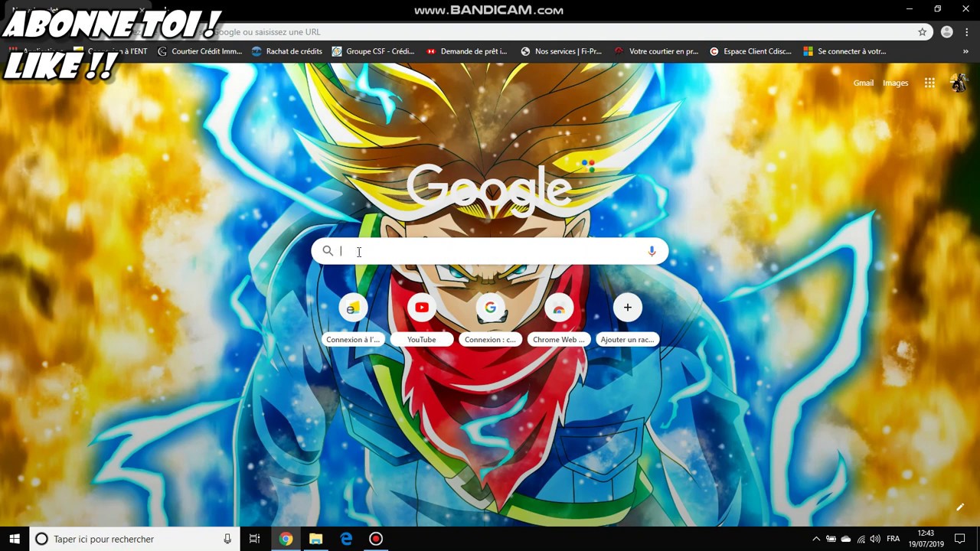980x551 pixels.
Task: Open the Wi-Fi network tray icon
Action: [x=861, y=539]
